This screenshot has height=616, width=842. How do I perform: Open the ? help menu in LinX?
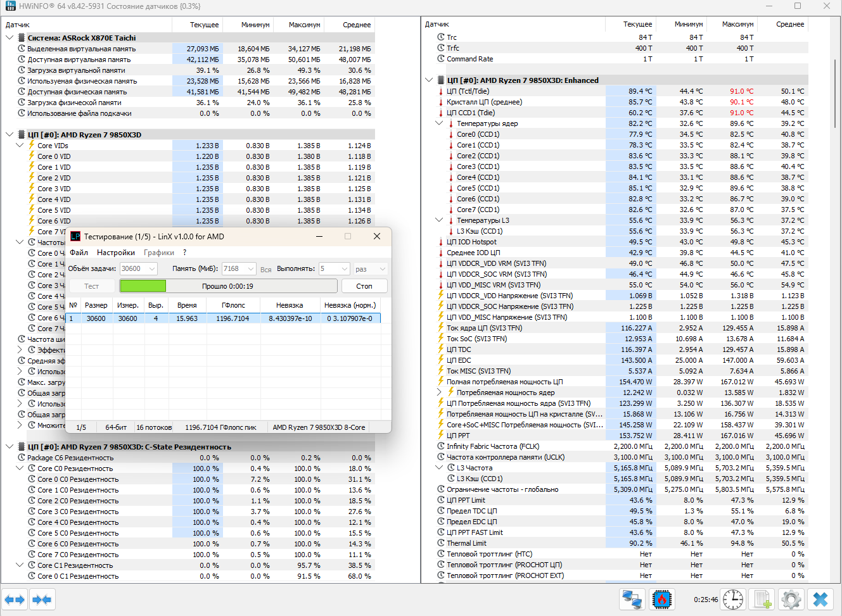(185, 253)
